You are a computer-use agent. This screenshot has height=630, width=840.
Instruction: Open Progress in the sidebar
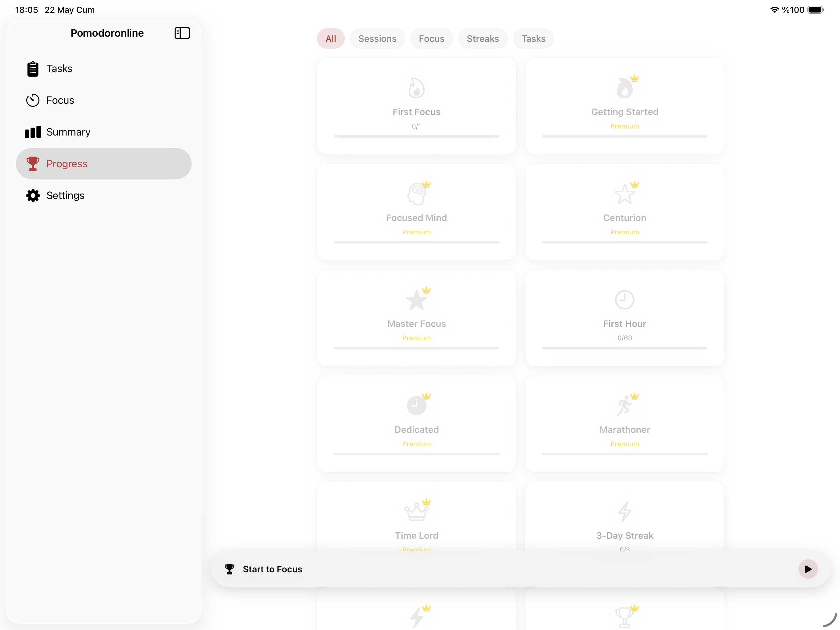pyautogui.click(x=104, y=164)
